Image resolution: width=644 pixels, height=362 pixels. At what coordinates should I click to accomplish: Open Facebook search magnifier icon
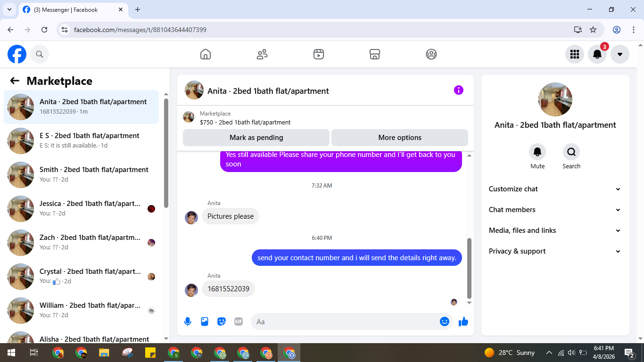point(40,54)
